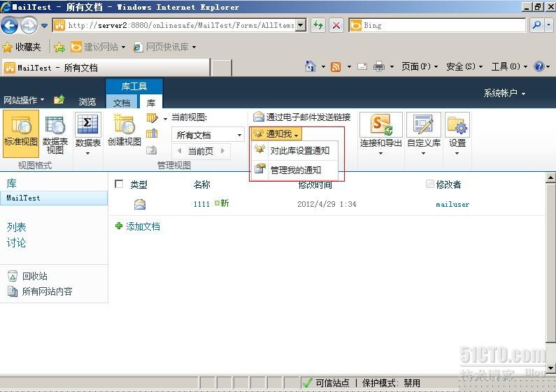The image size is (556, 392).
Task: Select the 库 ribbon tab
Action: [x=151, y=103]
